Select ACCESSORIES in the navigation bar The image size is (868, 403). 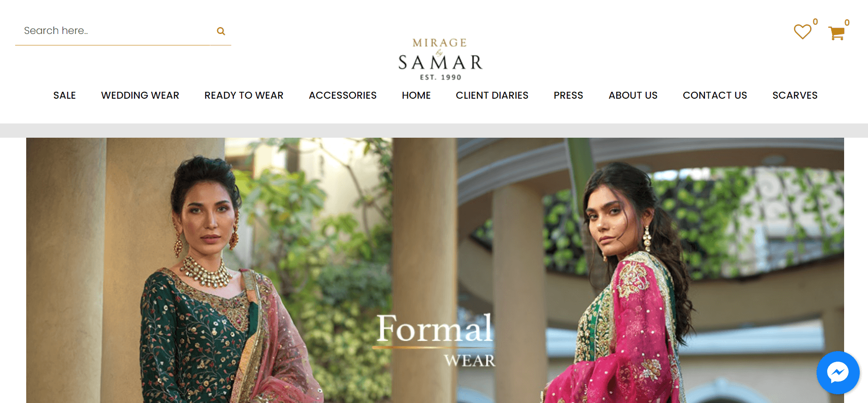coord(343,95)
